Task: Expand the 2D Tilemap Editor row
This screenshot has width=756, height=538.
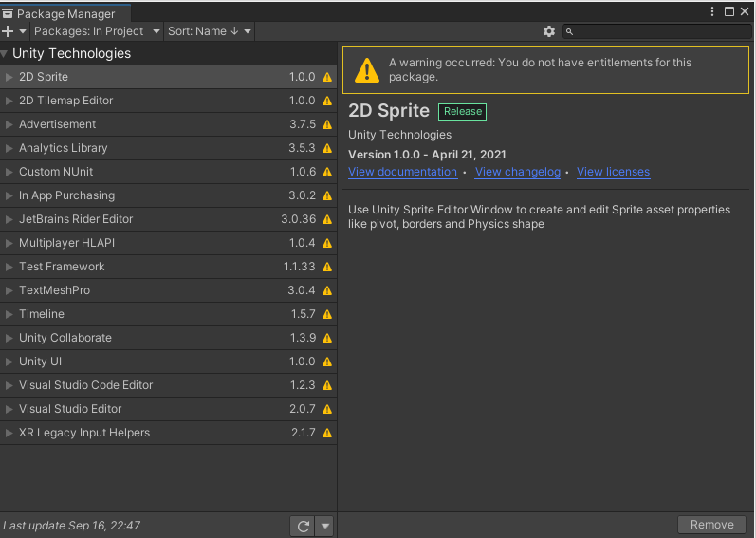Action: coord(9,101)
